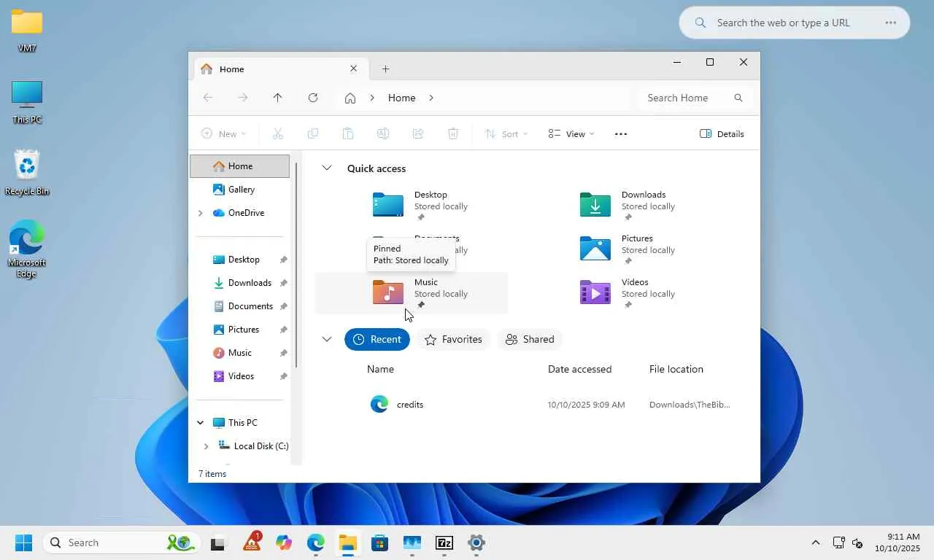
Task: Select the Recycle Bin desktop icon
Action: tap(27, 174)
